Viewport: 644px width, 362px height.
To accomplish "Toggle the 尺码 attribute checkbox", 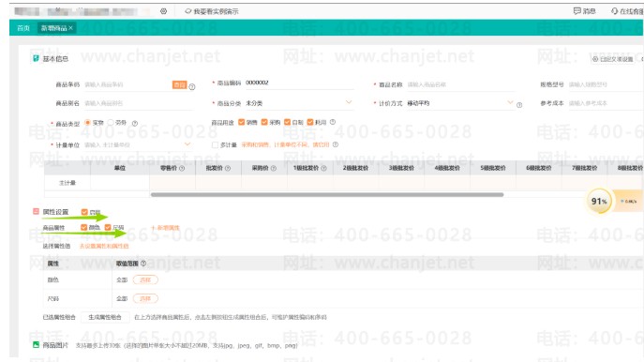I will coord(108,227).
